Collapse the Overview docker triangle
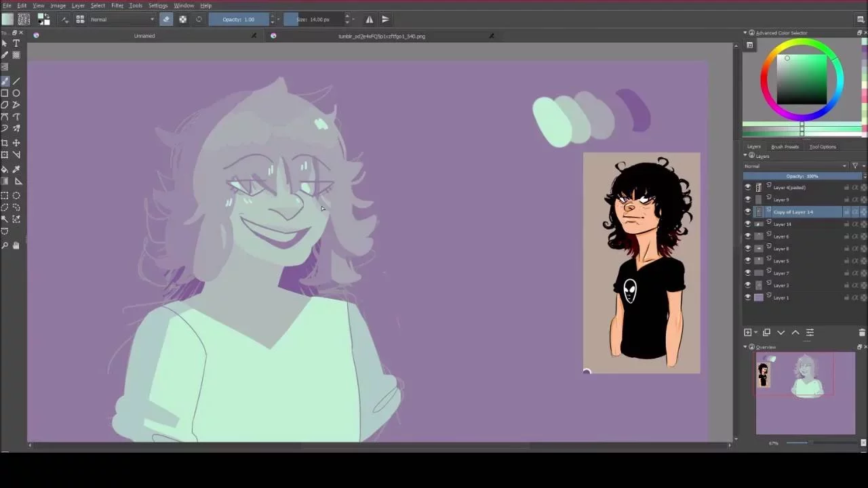The height and width of the screenshot is (488, 868). click(x=745, y=347)
